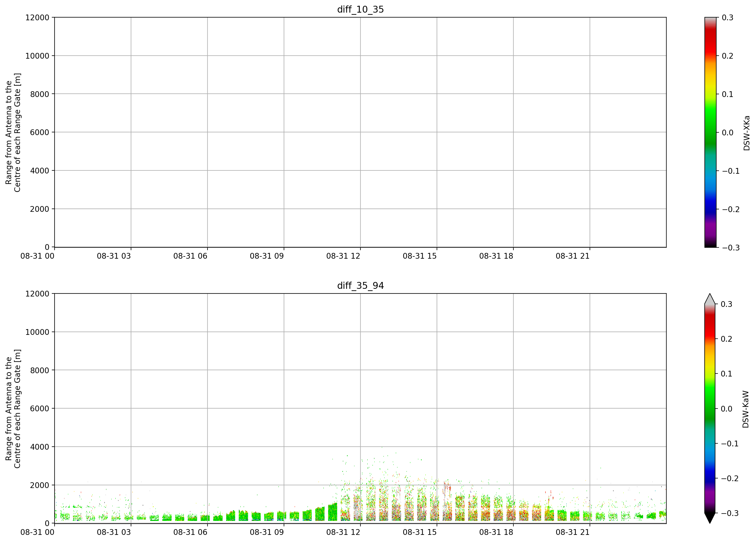Click the 0.3 tick on DSW-KaW colorbar
756x542 pixels.
click(x=727, y=304)
